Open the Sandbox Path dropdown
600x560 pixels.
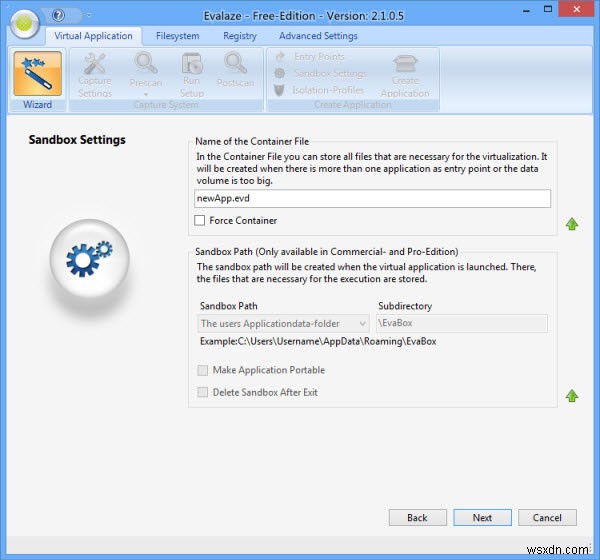click(x=283, y=323)
